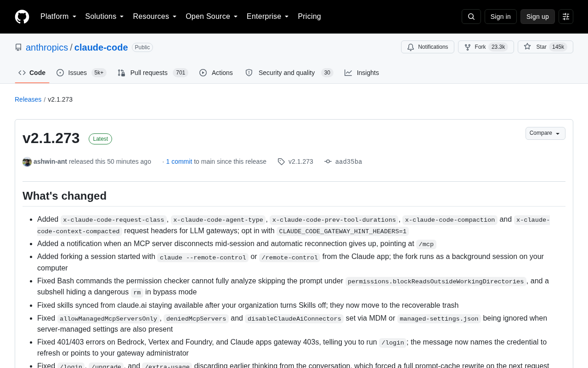Switch to the Security and quality tab
The width and height of the screenshot is (588, 368).
pyautogui.click(x=289, y=73)
